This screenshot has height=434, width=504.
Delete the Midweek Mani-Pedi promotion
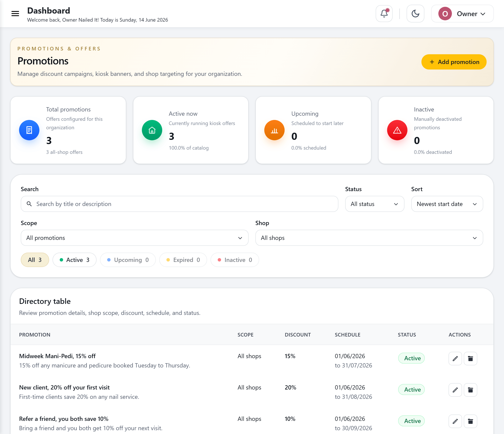(x=470, y=358)
